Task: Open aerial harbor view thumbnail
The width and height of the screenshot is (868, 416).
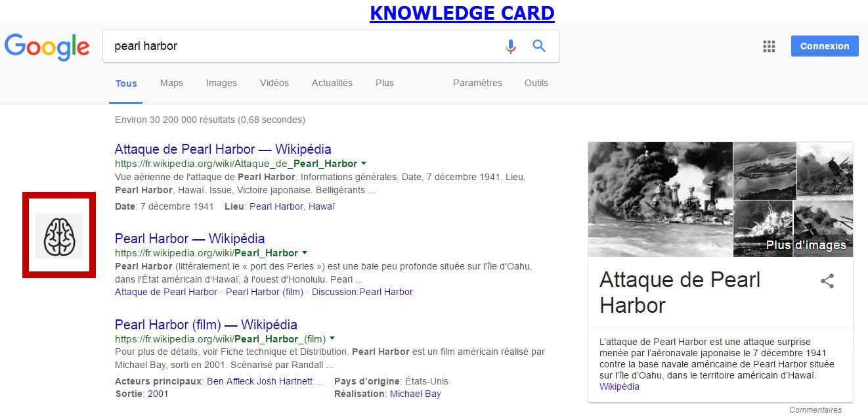Action: click(764, 171)
